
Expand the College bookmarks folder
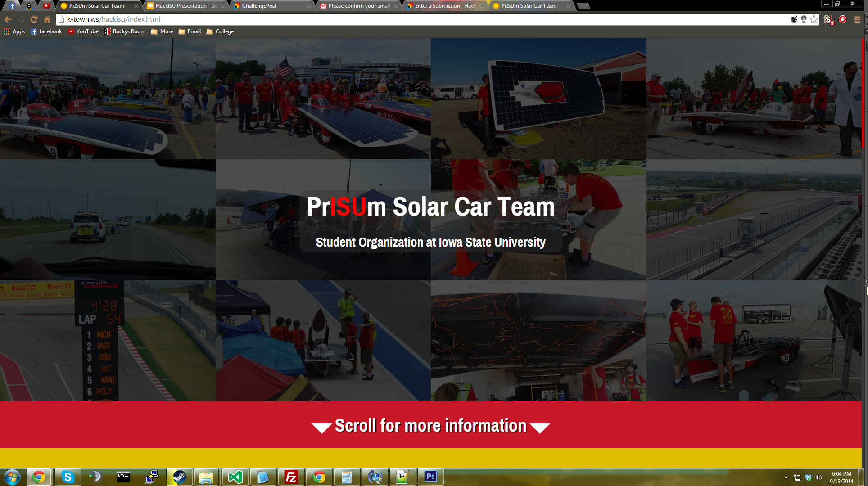coord(220,31)
